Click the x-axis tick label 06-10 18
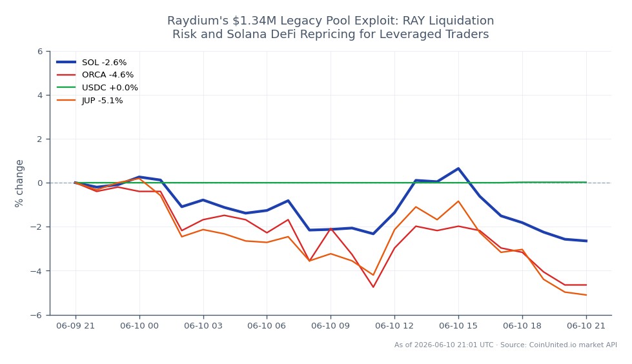The width and height of the screenshot is (632, 364). [x=522, y=326]
